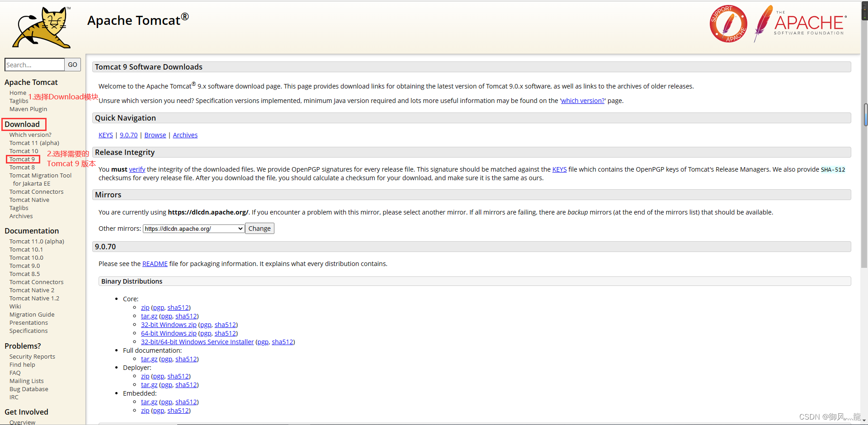Click the Change mirror button
Image resolution: width=868 pixels, height=425 pixels.
(259, 228)
